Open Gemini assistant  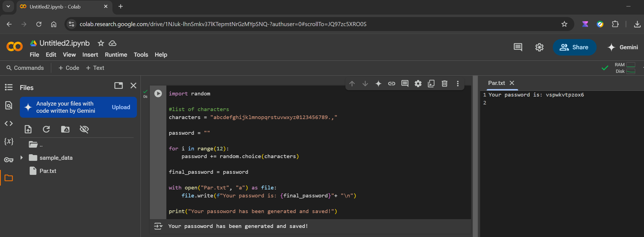623,47
